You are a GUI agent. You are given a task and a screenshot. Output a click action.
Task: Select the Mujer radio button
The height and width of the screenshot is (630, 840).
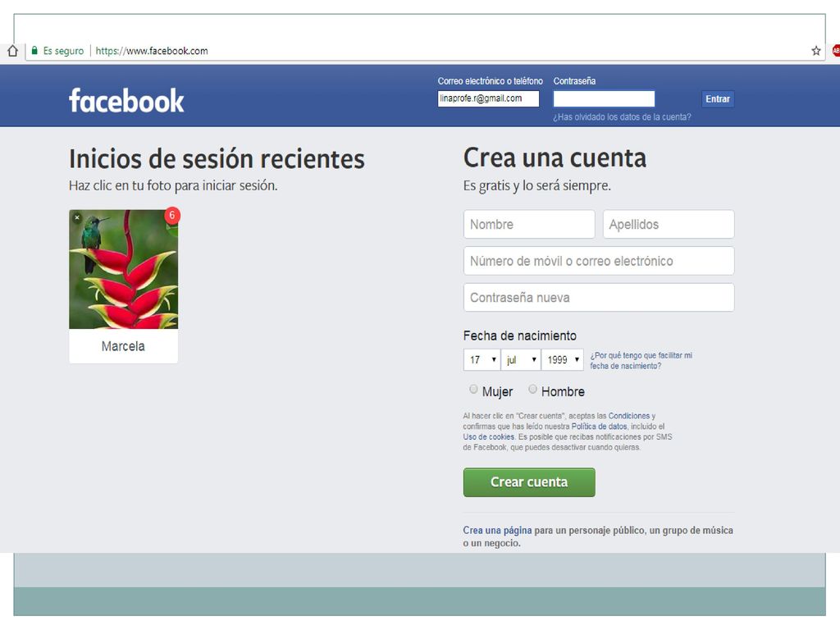[473, 389]
